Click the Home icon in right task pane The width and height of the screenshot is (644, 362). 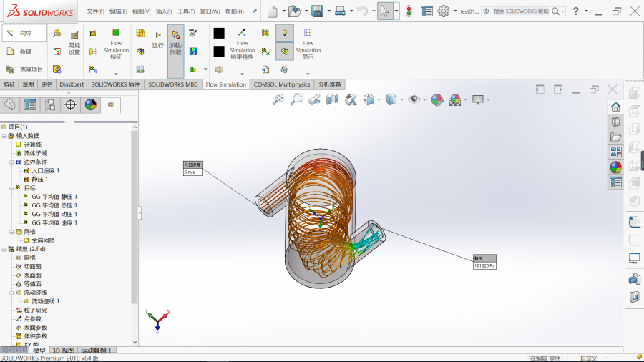pos(615,107)
